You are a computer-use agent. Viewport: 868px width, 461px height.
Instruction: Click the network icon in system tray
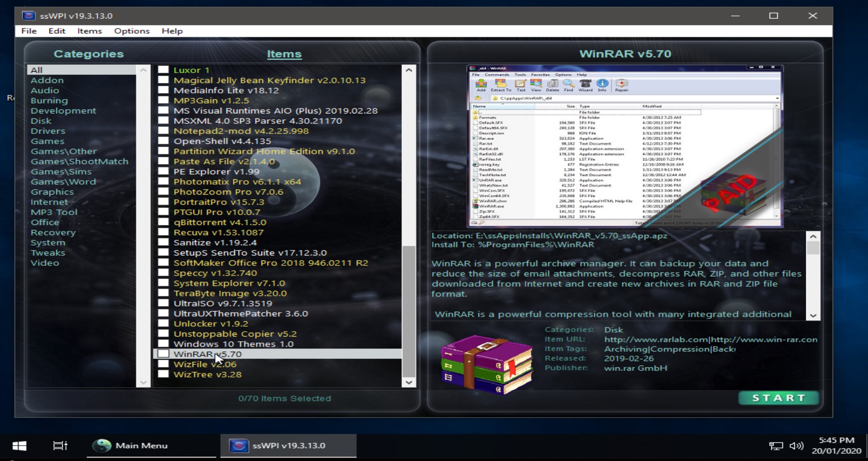(776, 446)
